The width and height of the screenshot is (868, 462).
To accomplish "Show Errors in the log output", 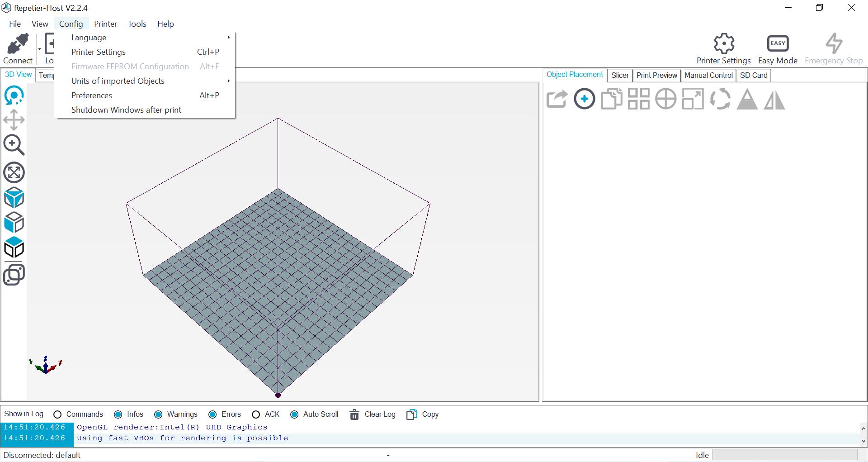I will point(212,414).
